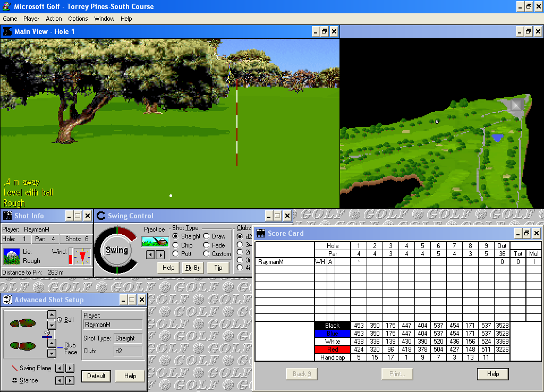Click the Shot Type field showing Straight

coord(128,338)
